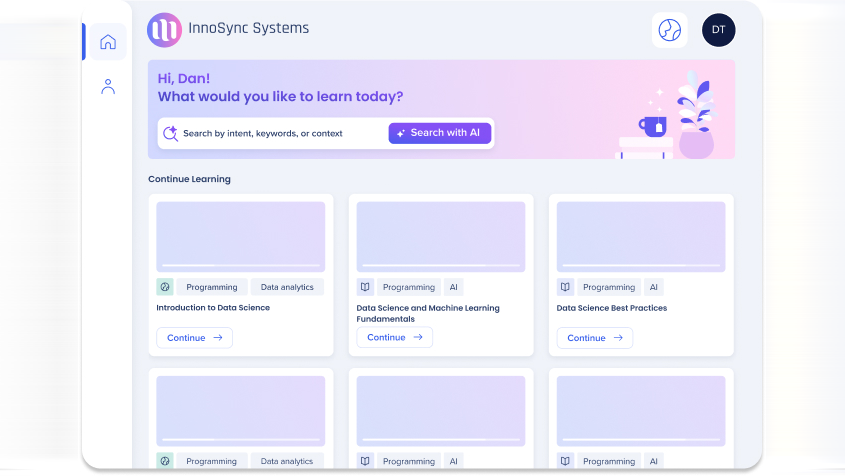
Task: Select Programming tag on Introduction to Data Science
Action: (212, 287)
